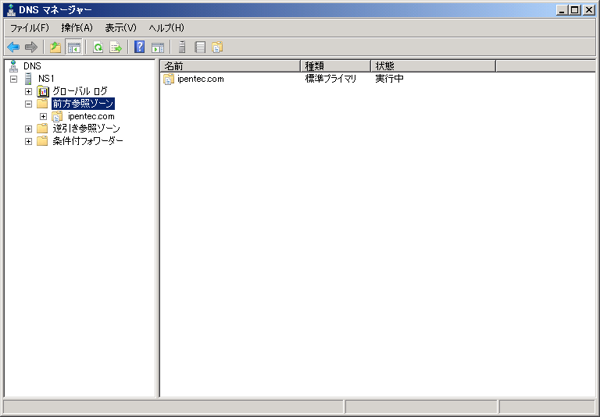Select ipentec.com label in left tree
Viewport: 600px width, 417px height.
click(x=91, y=116)
